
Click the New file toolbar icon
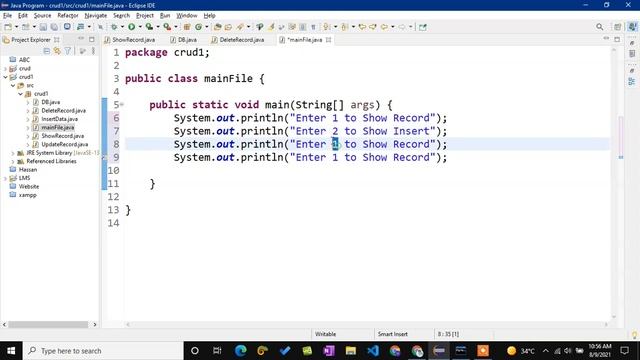click(x=8, y=27)
